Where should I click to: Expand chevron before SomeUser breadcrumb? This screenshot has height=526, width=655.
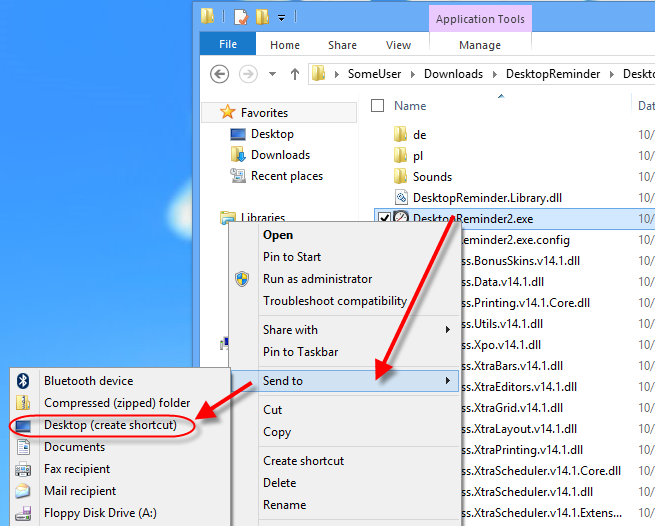[337, 75]
